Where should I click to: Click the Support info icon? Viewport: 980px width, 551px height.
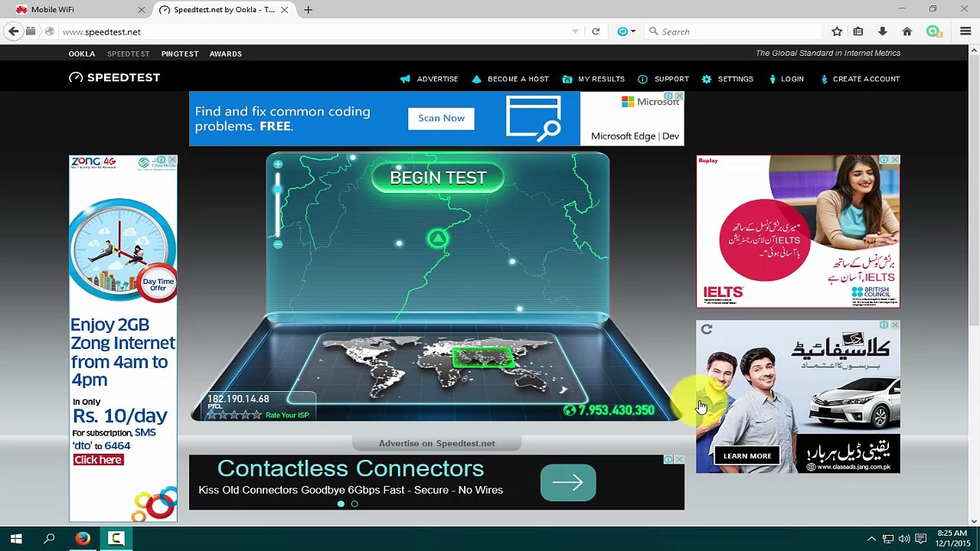pyautogui.click(x=642, y=79)
